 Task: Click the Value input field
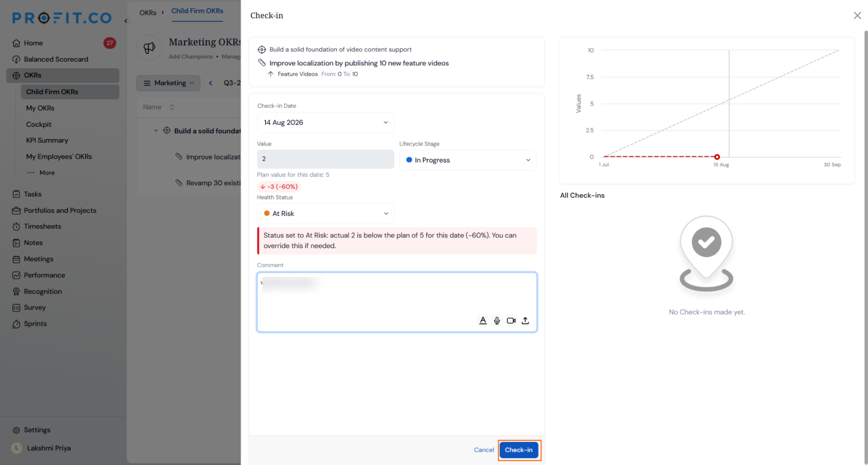(326, 159)
